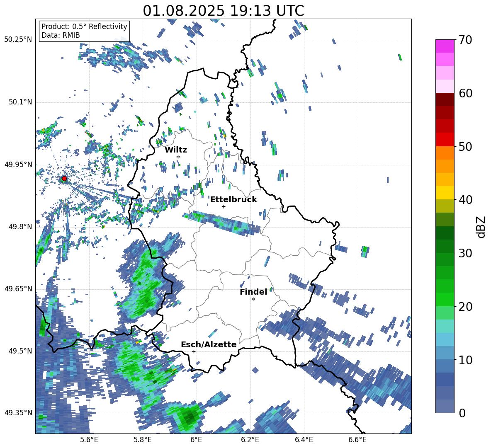Click the magenta top segment of colorbar
This screenshot has height=448, width=491.
(445, 46)
